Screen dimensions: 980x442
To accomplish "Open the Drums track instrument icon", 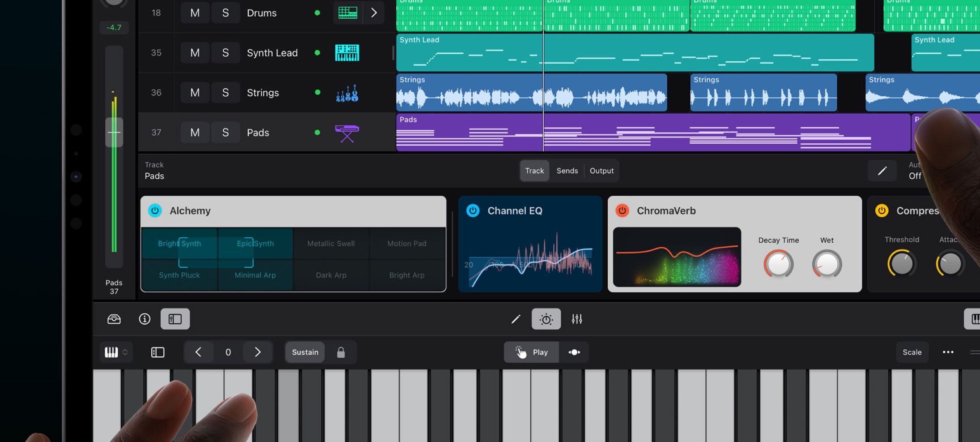I will pyautogui.click(x=348, y=13).
